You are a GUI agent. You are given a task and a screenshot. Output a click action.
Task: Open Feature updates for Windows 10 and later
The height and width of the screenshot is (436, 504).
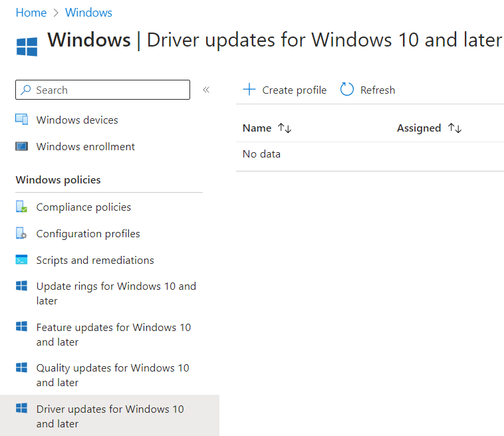(x=114, y=334)
